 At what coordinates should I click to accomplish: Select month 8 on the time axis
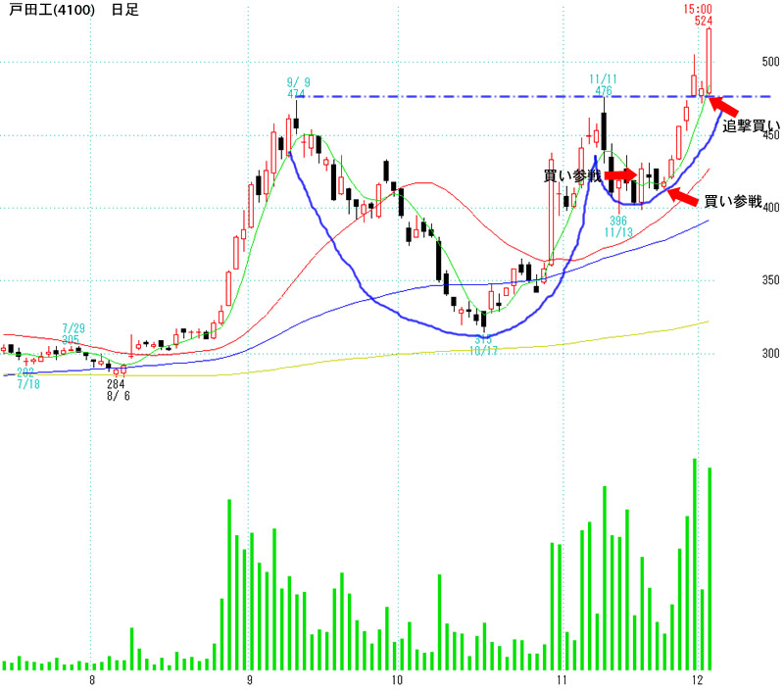[92, 680]
